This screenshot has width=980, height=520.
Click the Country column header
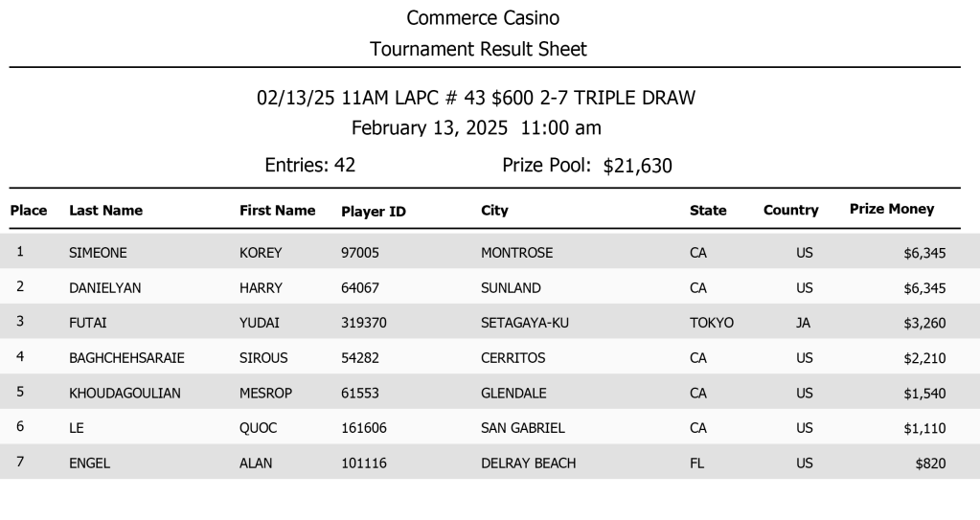coord(790,211)
